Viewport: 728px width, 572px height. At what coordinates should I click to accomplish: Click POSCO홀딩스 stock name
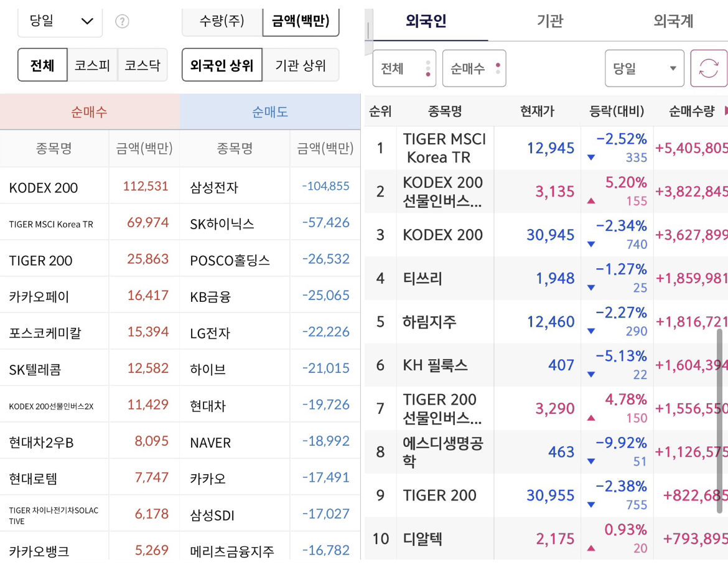230,261
